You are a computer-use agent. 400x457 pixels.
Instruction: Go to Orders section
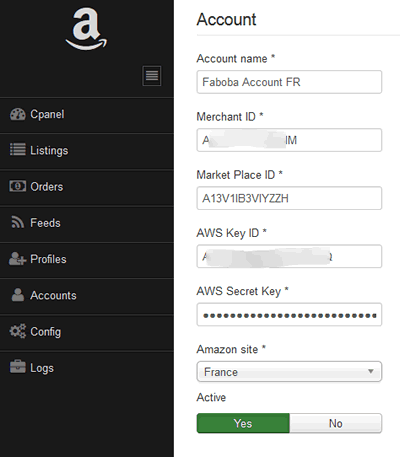click(x=87, y=188)
